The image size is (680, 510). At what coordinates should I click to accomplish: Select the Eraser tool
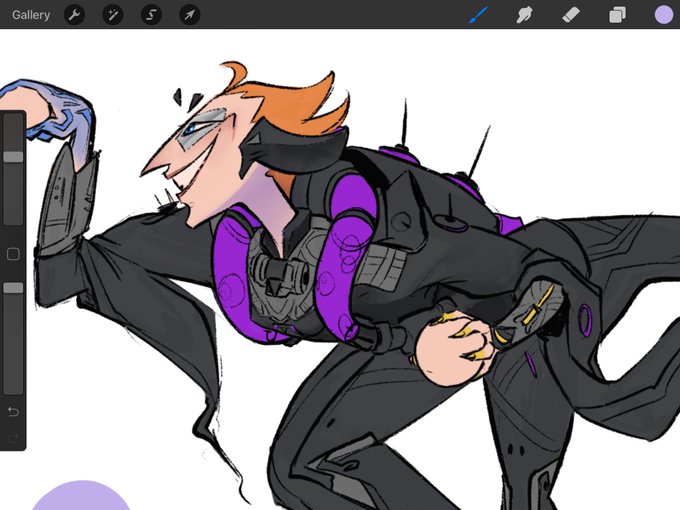571,15
